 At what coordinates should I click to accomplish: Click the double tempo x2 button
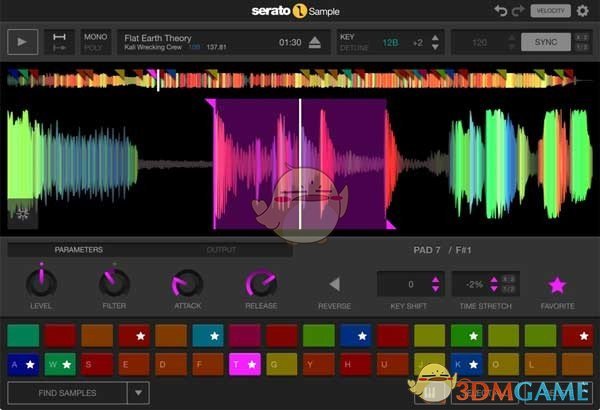(x=582, y=38)
